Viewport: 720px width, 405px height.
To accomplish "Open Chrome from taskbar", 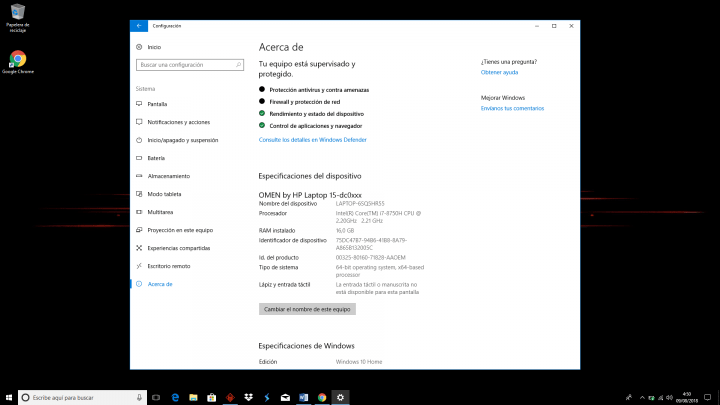I will click(x=322, y=397).
